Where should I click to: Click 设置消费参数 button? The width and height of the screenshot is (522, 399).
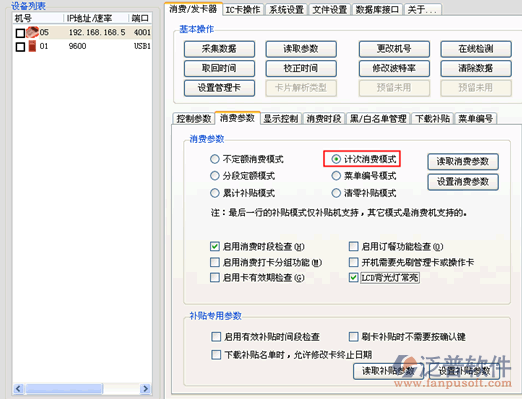(463, 182)
